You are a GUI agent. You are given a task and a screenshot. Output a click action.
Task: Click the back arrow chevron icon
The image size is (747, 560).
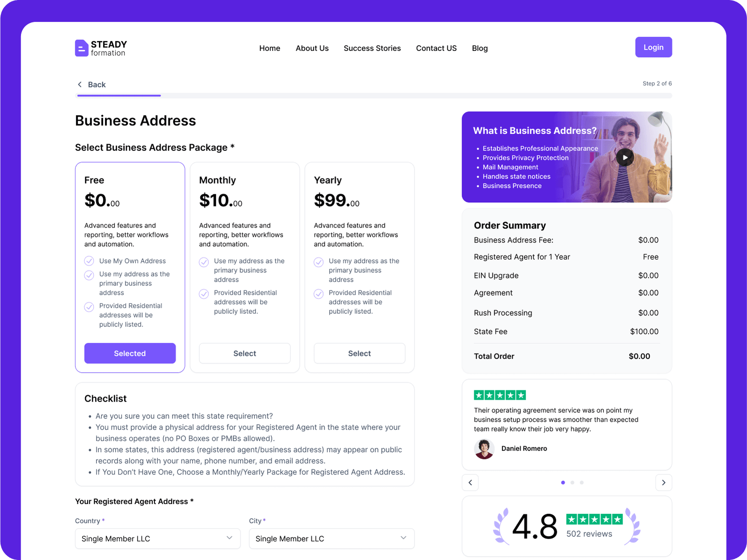pyautogui.click(x=80, y=85)
